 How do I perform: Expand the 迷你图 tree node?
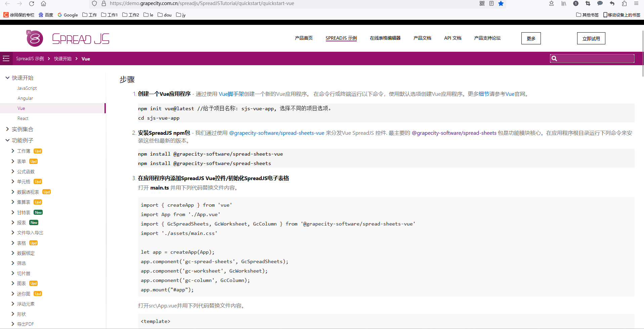click(x=13, y=294)
